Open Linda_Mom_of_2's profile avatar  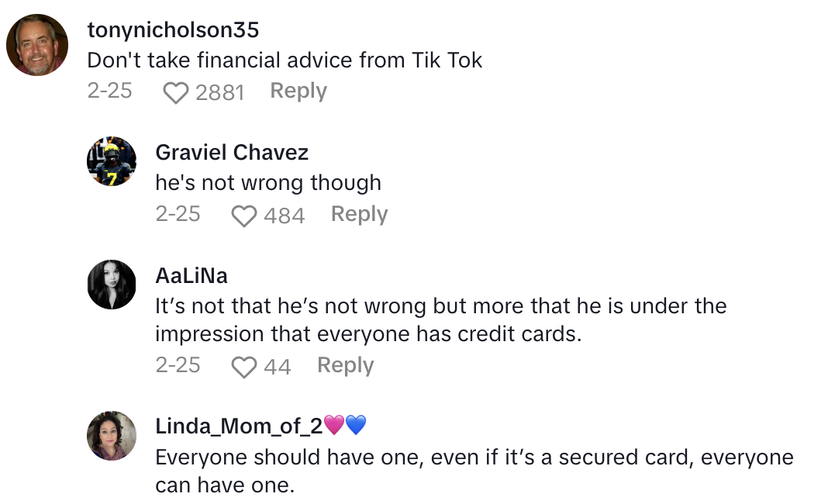(112, 436)
